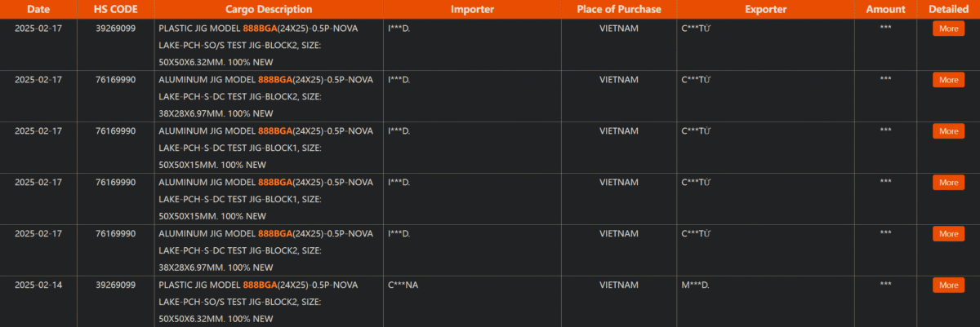Click More on first aluminum BLOCK1 50X50X15MM row

pos(948,131)
